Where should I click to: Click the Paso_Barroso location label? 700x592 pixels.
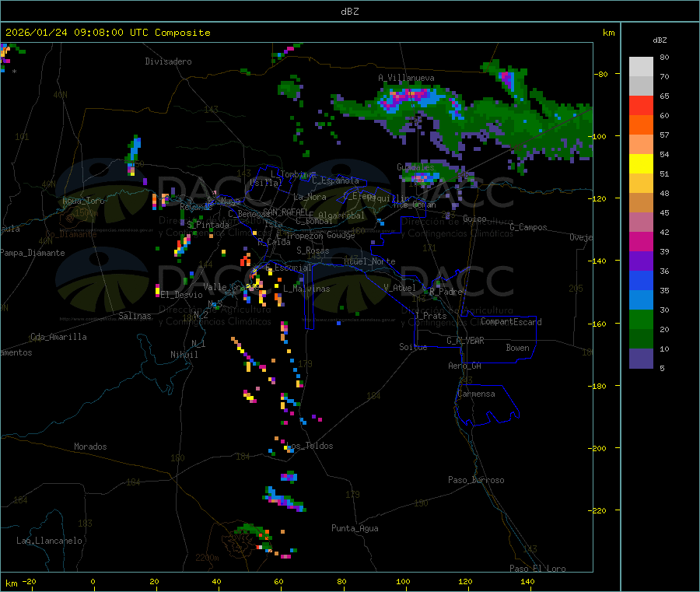click(476, 480)
